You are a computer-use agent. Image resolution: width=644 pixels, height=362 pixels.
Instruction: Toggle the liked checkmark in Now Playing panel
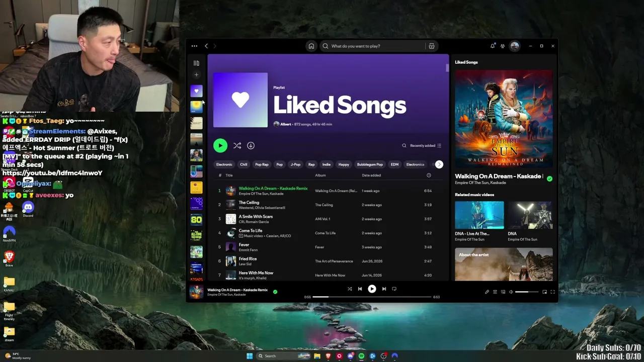[549, 178]
